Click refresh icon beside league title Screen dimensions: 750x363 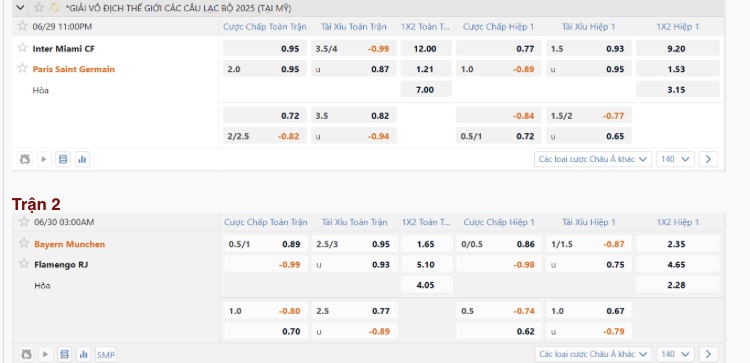coord(55,8)
